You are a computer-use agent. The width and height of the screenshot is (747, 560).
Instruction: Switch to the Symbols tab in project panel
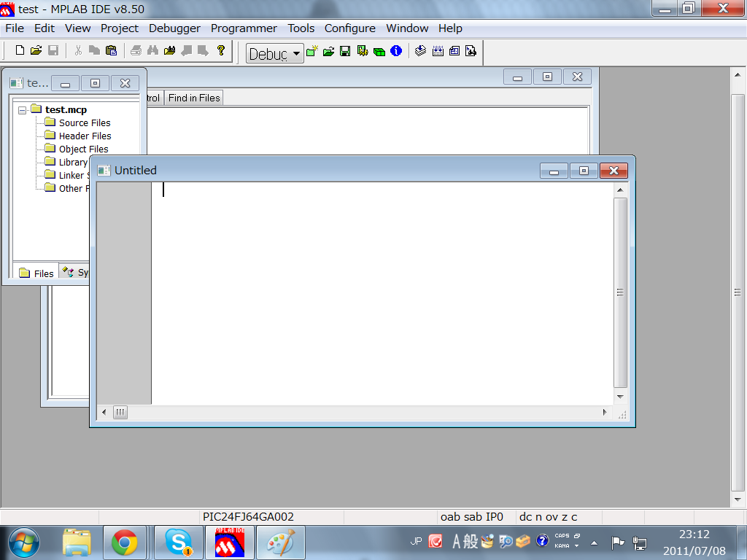(75, 273)
